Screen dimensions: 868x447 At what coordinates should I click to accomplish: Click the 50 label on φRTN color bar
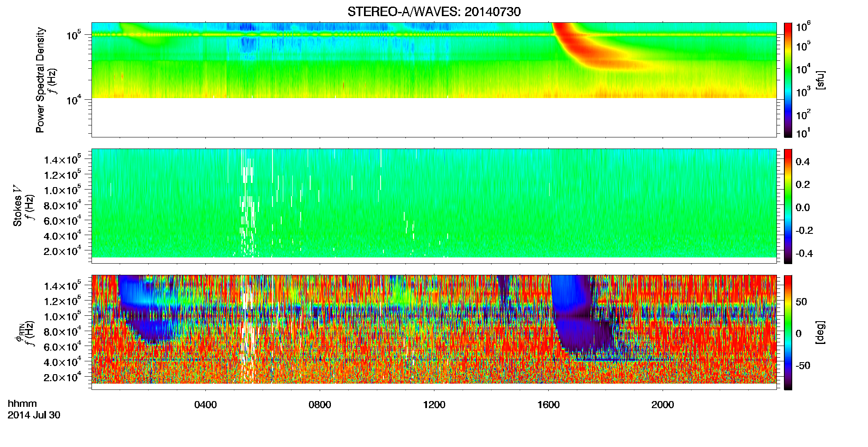click(801, 302)
